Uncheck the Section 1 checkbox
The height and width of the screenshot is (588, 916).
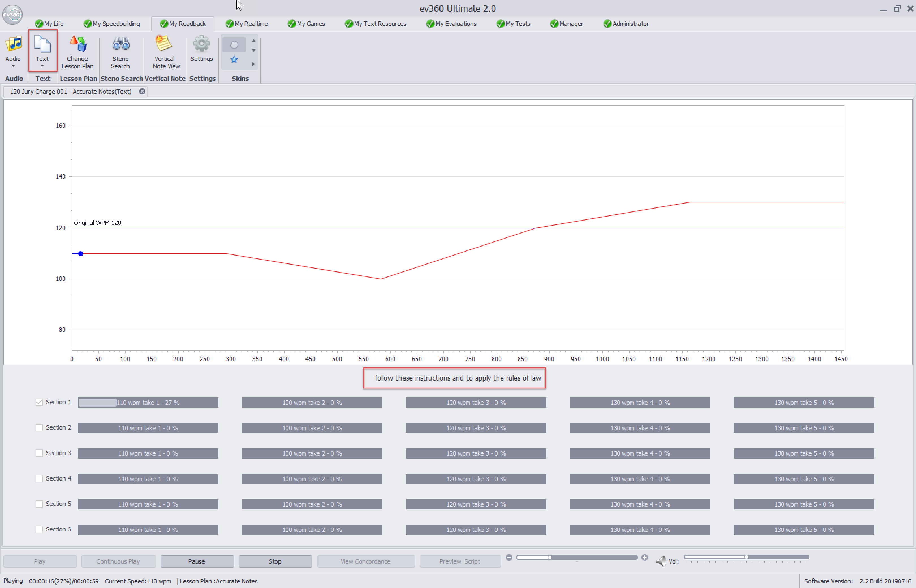coord(39,403)
